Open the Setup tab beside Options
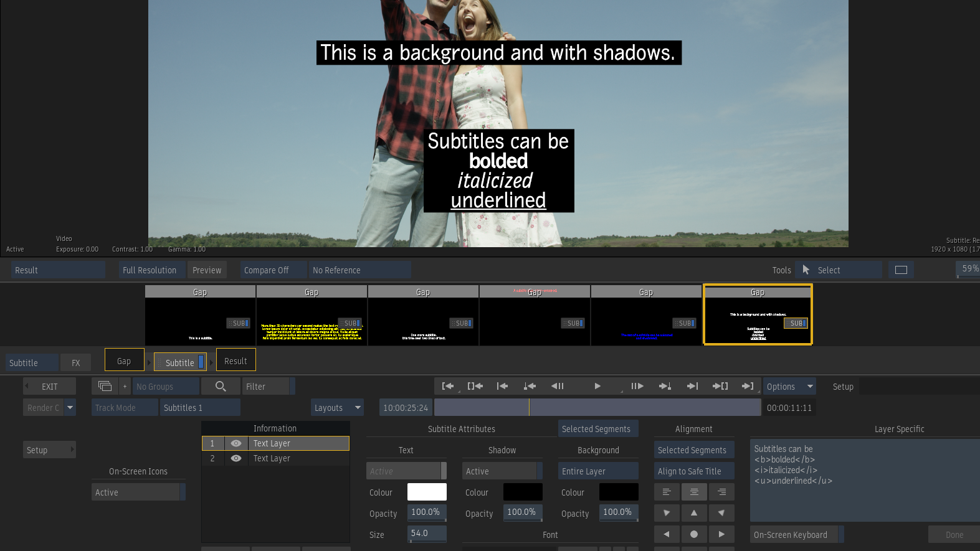The height and width of the screenshot is (551, 980). pos(843,386)
